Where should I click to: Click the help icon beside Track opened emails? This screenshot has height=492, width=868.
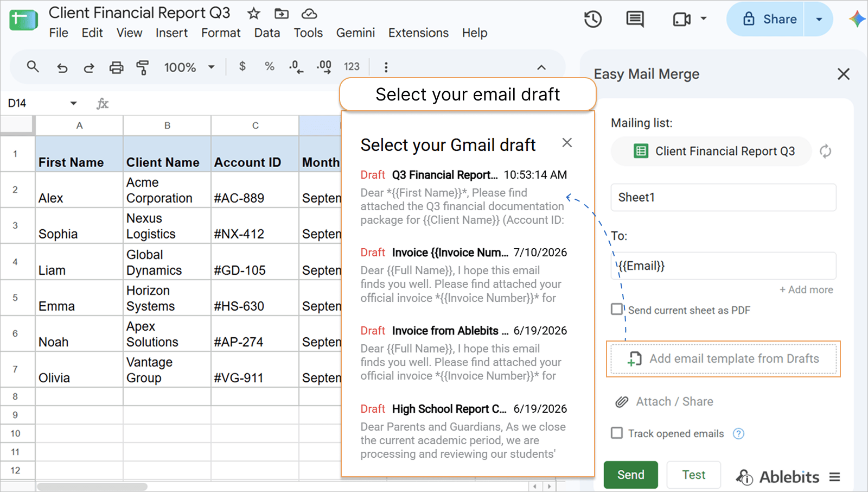point(738,433)
